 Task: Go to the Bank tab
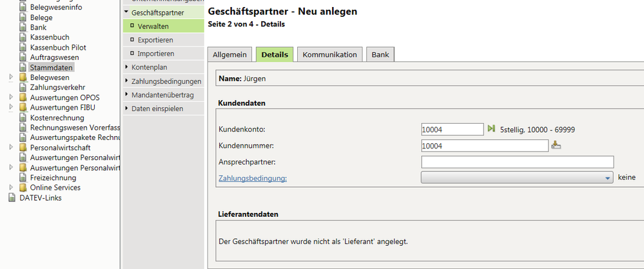click(x=380, y=55)
